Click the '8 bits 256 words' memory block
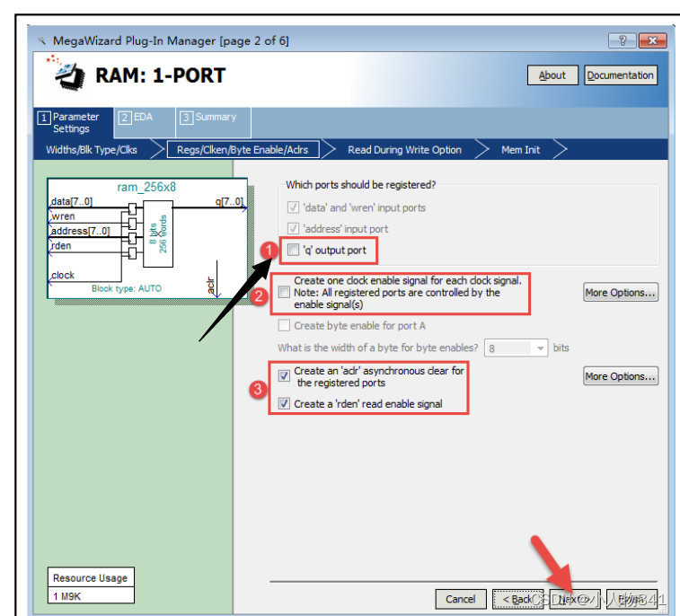Screen dimensions: 680x616 click(158, 233)
